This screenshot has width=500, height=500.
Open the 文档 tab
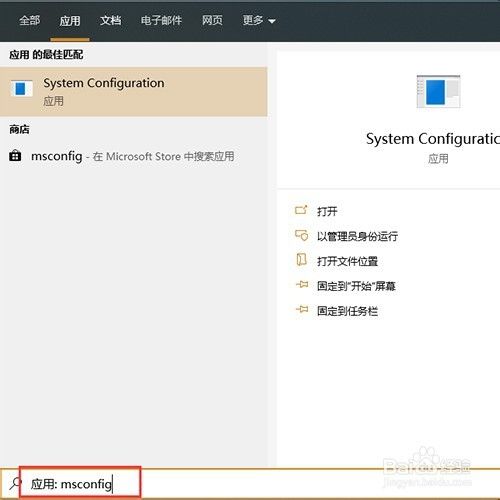(111, 21)
